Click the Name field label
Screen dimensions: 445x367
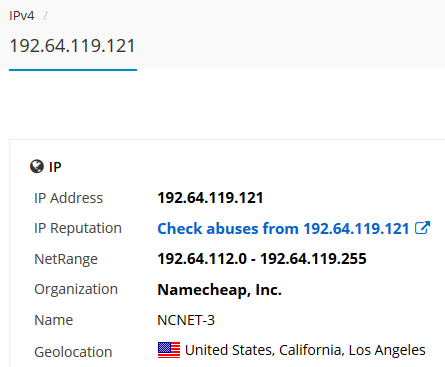(x=54, y=320)
